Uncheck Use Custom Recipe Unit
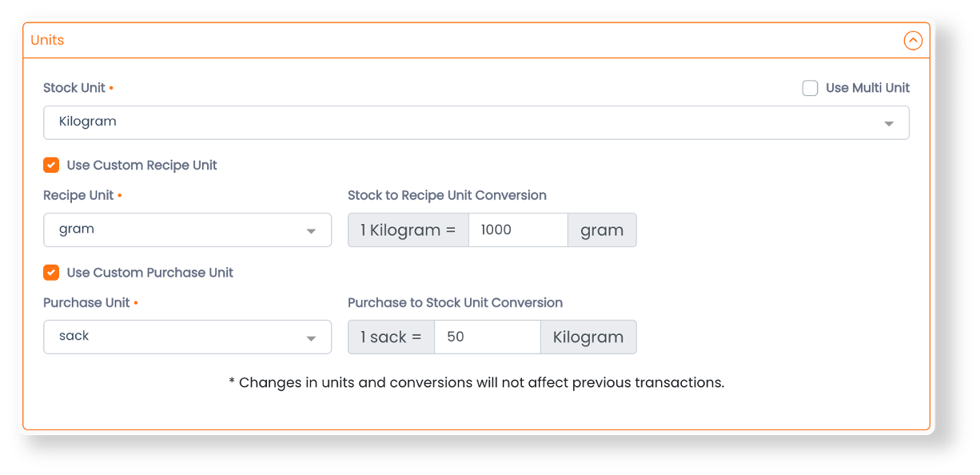This screenshot has width=980, height=475. click(x=51, y=166)
